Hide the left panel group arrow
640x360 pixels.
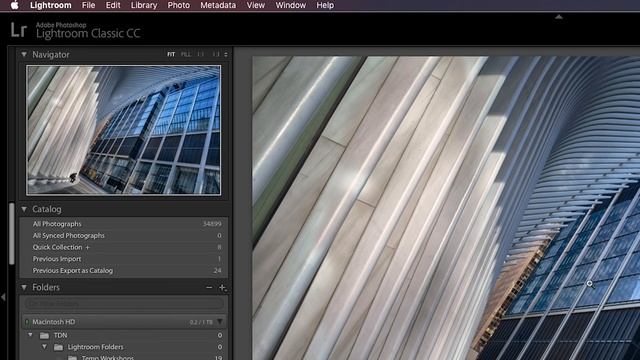pyautogui.click(x=3, y=297)
